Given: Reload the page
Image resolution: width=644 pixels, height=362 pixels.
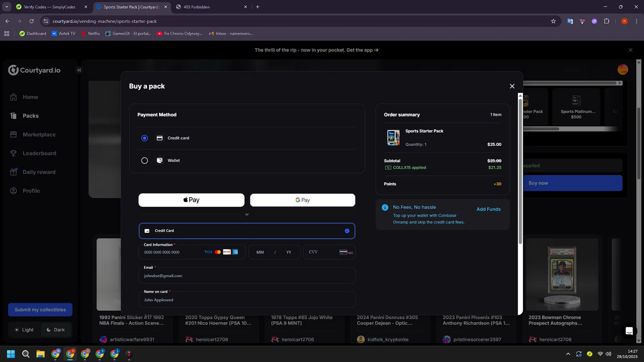Looking at the screenshot, I should [31, 21].
